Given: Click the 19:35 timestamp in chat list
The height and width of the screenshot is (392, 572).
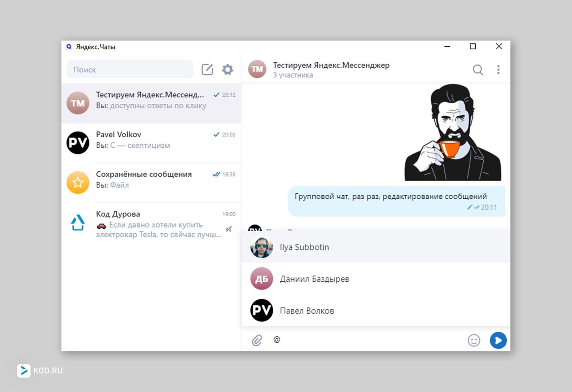Looking at the screenshot, I should click(229, 175).
